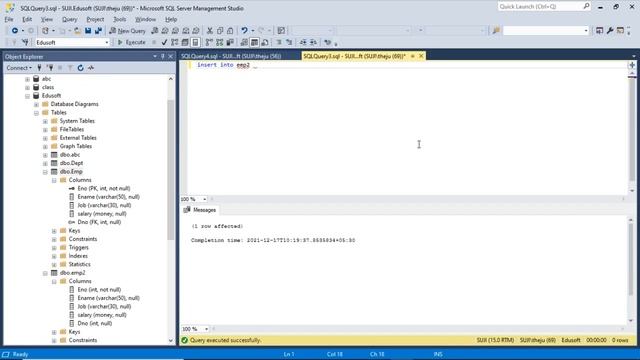Image resolution: width=640 pixels, height=360 pixels.
Task: Collapse the Tables folder
Action: [x=36, y=113]
